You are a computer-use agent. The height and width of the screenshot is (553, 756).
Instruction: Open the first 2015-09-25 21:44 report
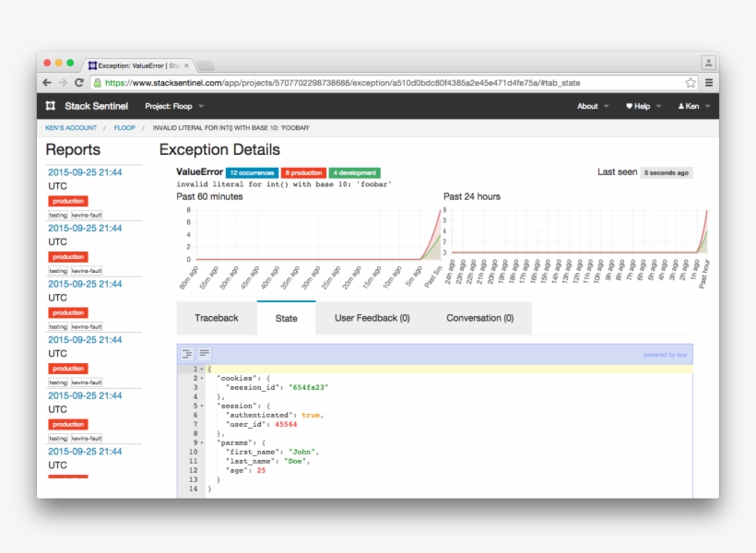pyautogui.click(x=85, y=172)
